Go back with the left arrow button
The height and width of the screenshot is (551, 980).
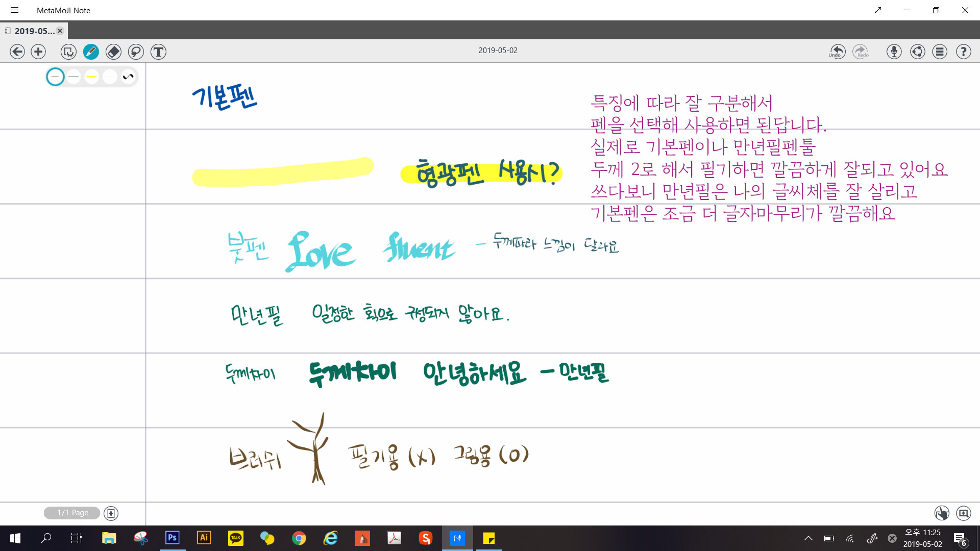(17, 52)
